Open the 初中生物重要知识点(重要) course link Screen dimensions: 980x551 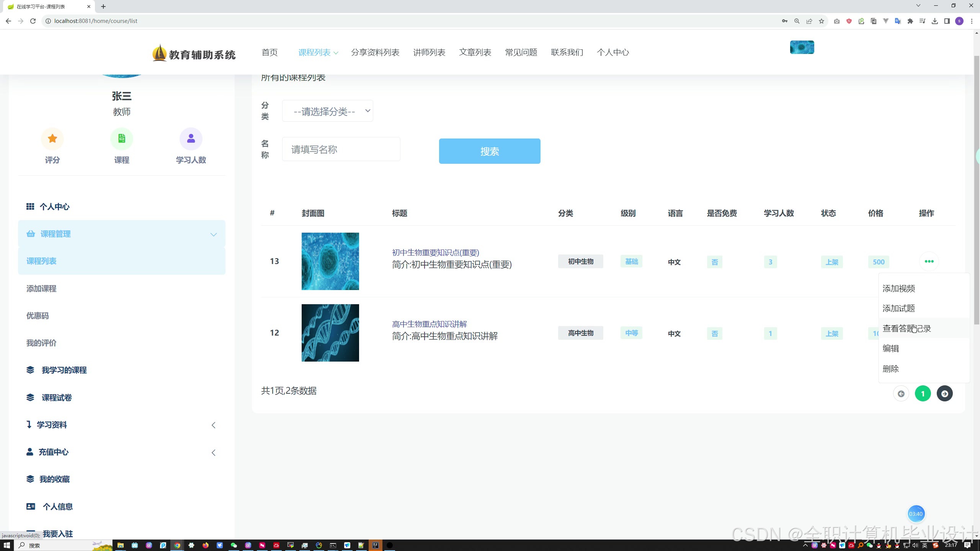(x=435, y=253)
